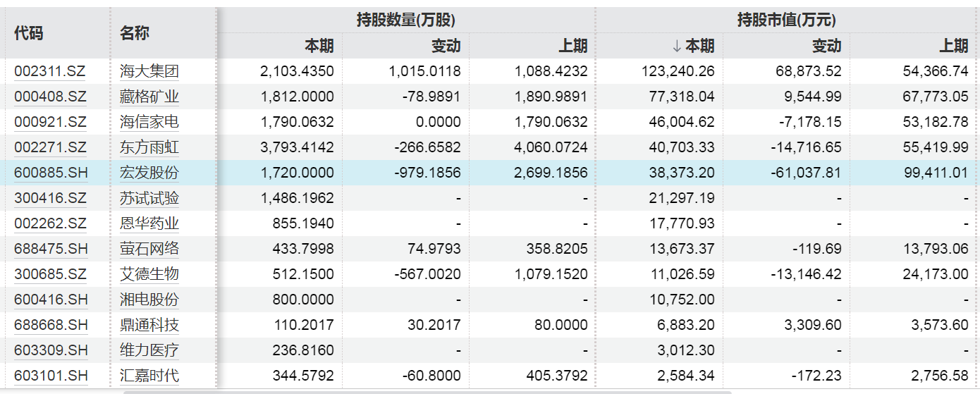Image resolution: width=980 pixels, height=394 pixels.
Task: Click stock name 藏格矿业
Action: coord(149,97)
